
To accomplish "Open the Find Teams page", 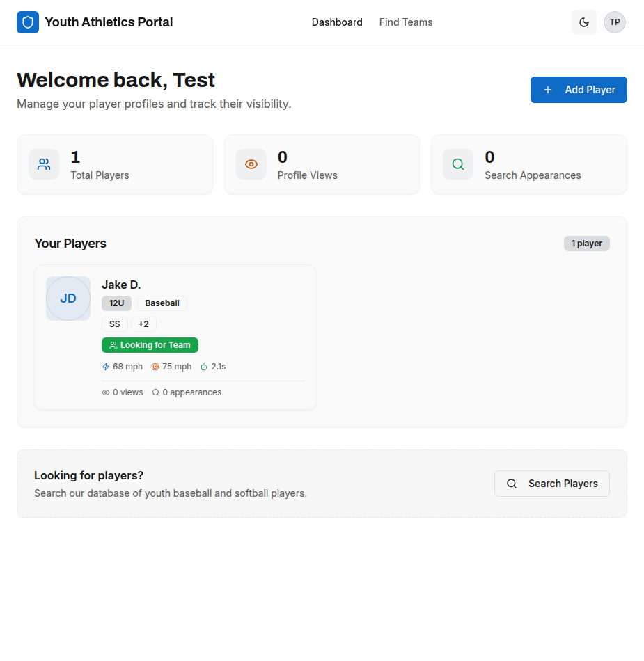I will [x=406, y=22].
